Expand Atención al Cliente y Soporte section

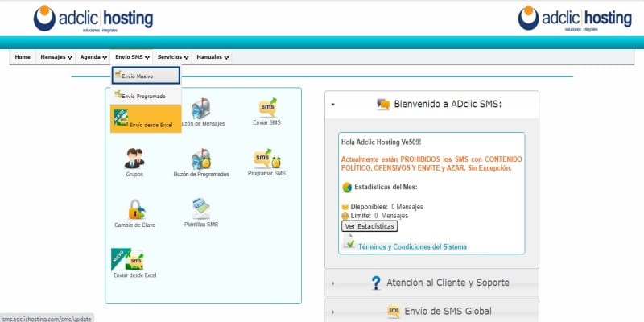pyautogui.click(x=431, y=283)
